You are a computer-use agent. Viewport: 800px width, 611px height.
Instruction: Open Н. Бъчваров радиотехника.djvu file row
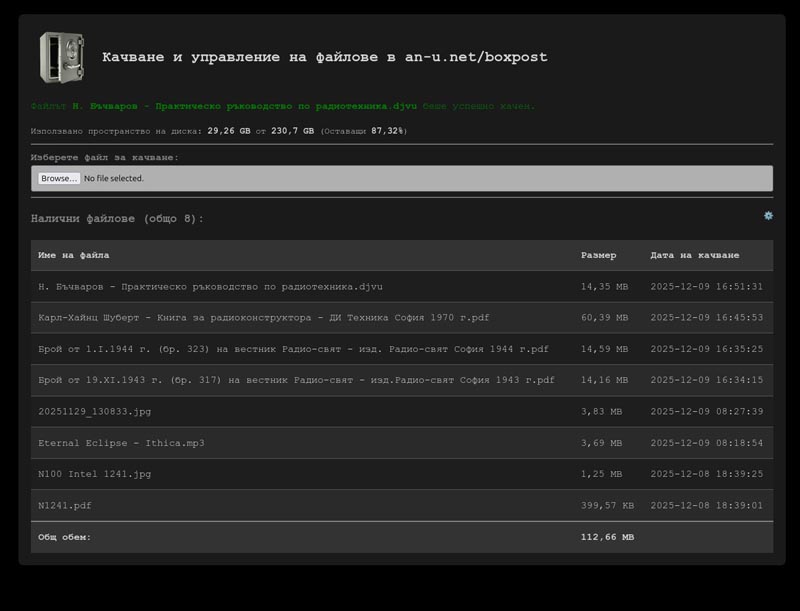tap(210, 287)
